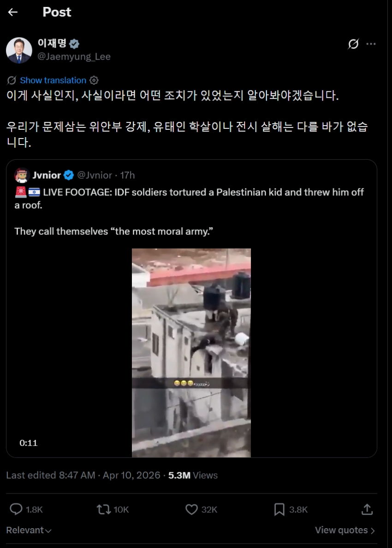Open the 5.3M Views analytics
Image resolution: width=392 pixels, height=548 pixels.
tap(193, 476)
